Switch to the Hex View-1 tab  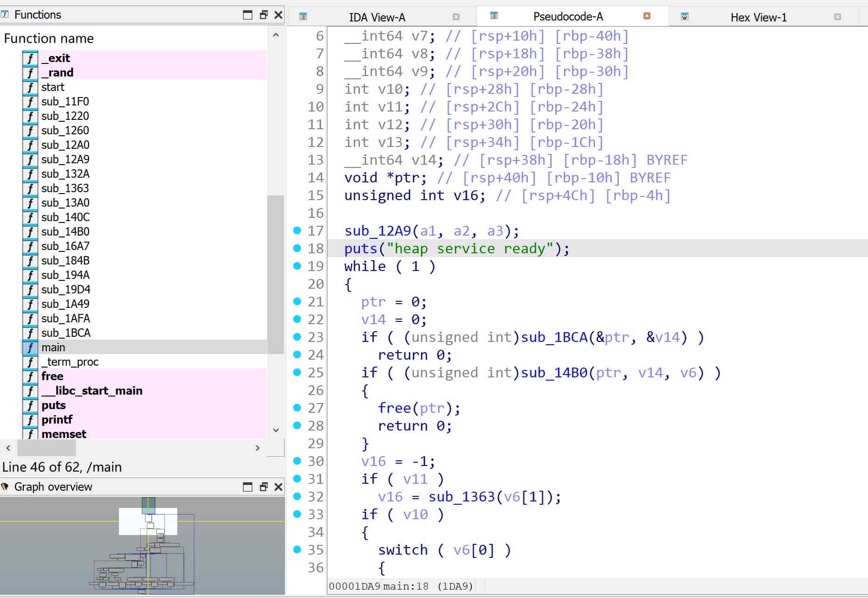(758, 17)
